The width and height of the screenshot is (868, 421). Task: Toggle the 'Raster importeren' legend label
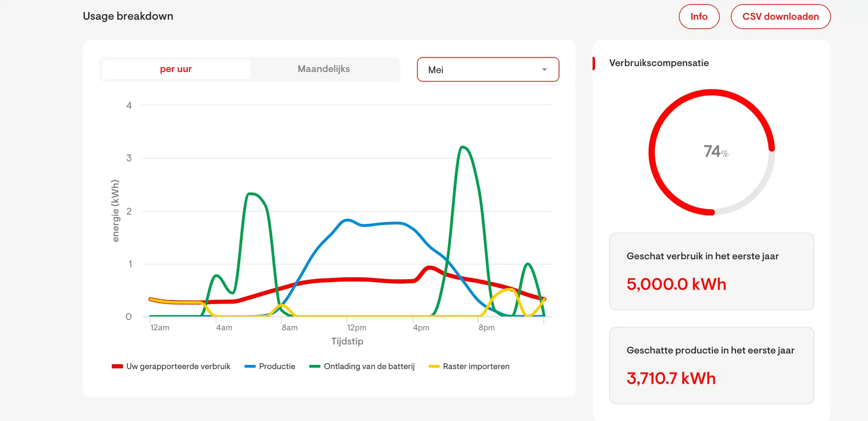[476, 366]
